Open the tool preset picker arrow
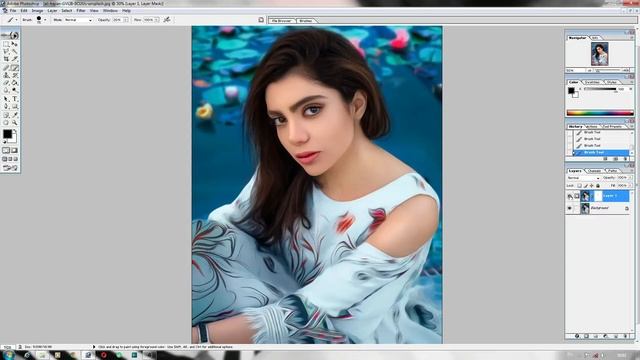Image resolution: width=640 pixels, height=360 pixels. pyautogui.click(x=16, y=20)
